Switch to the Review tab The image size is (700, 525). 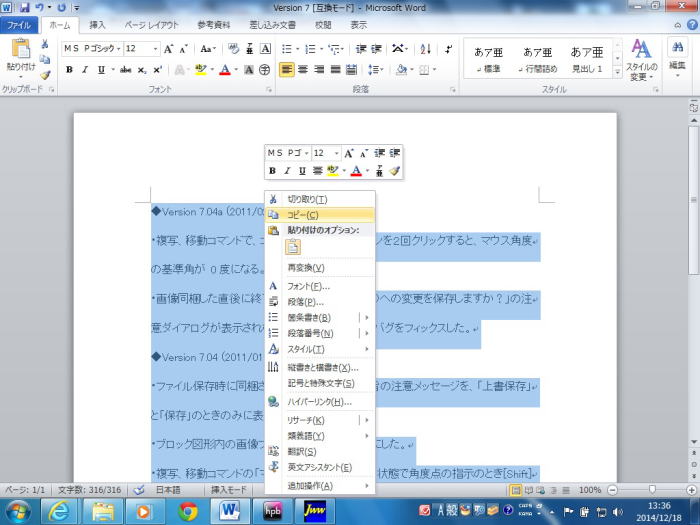click(323, 25)
